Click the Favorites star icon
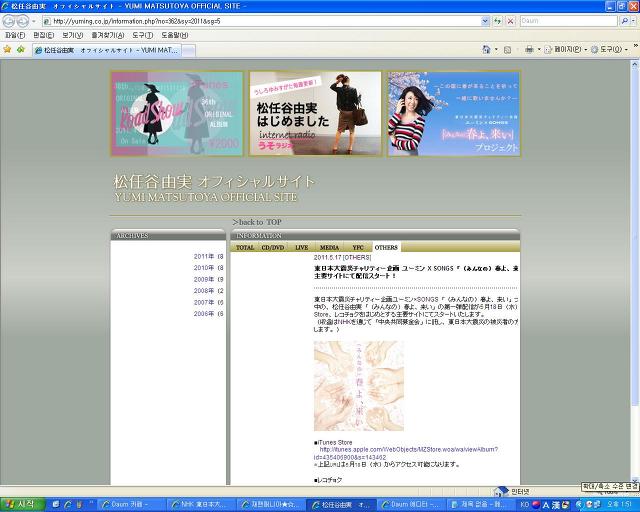 click(7, 49)
